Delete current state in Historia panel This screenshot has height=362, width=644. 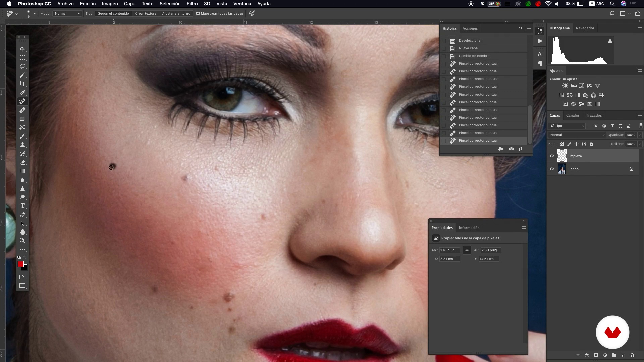coord(521,149)
